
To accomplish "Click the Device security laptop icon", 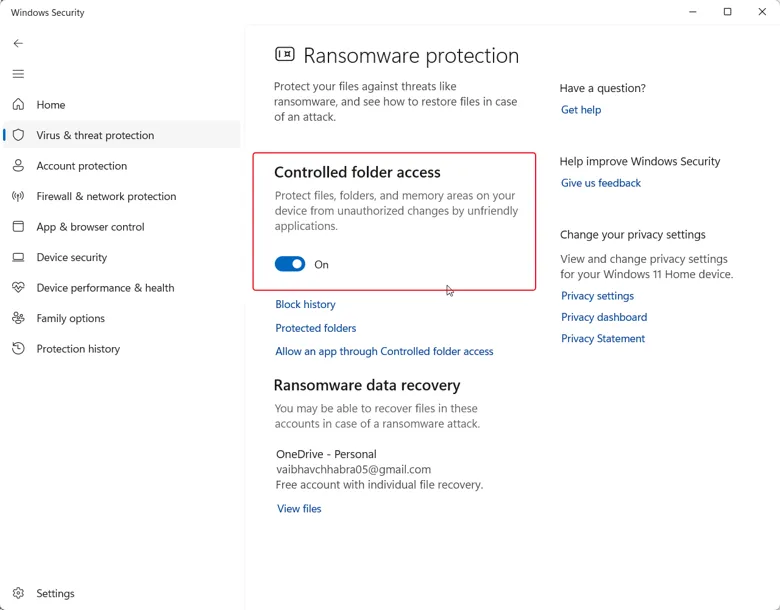I will point(18,257).
